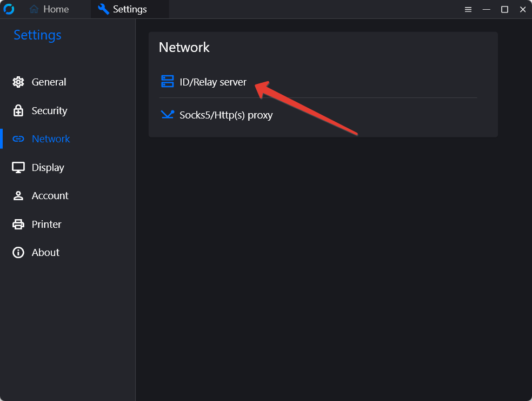Click the Socks5 proxy icon

(x=167, y=114)
